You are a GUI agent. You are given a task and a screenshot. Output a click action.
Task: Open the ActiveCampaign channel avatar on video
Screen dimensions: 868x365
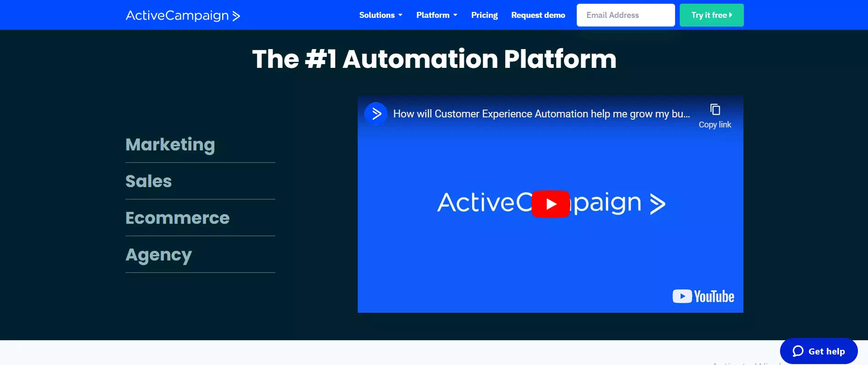coord(376,114)
